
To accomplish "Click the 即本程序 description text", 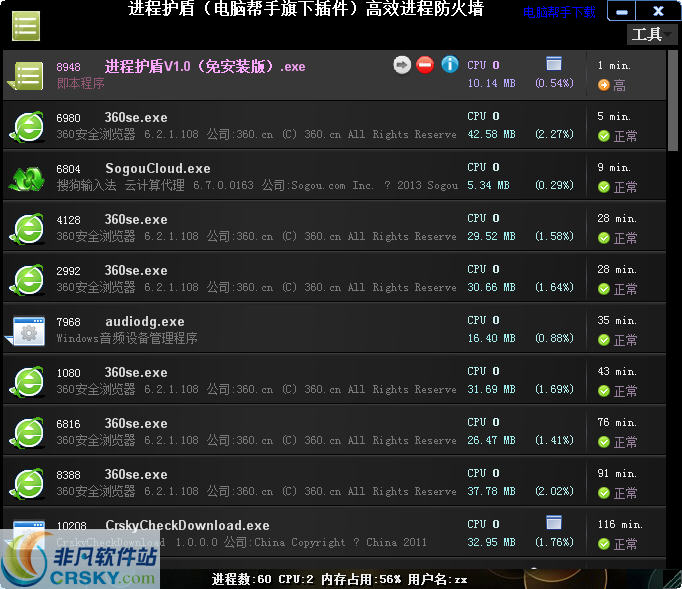I will (x=80, y=83).
